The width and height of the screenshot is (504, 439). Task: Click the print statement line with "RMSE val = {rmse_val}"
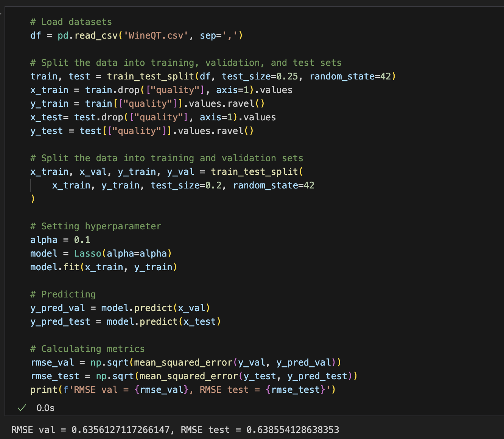(x=183, y=390)
